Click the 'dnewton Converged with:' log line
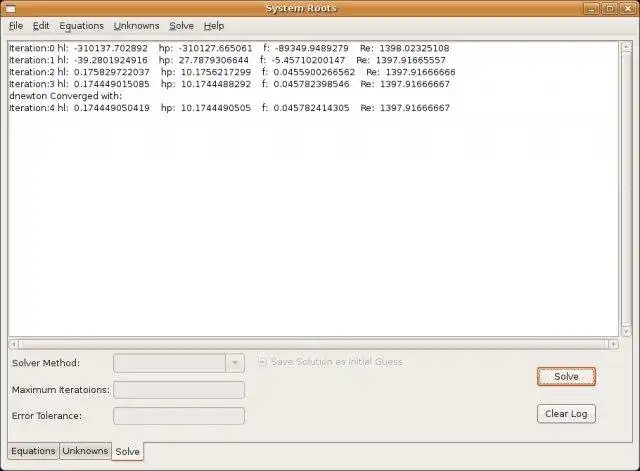This screenshot has height=471, width=640. click(x=65, y=96)
